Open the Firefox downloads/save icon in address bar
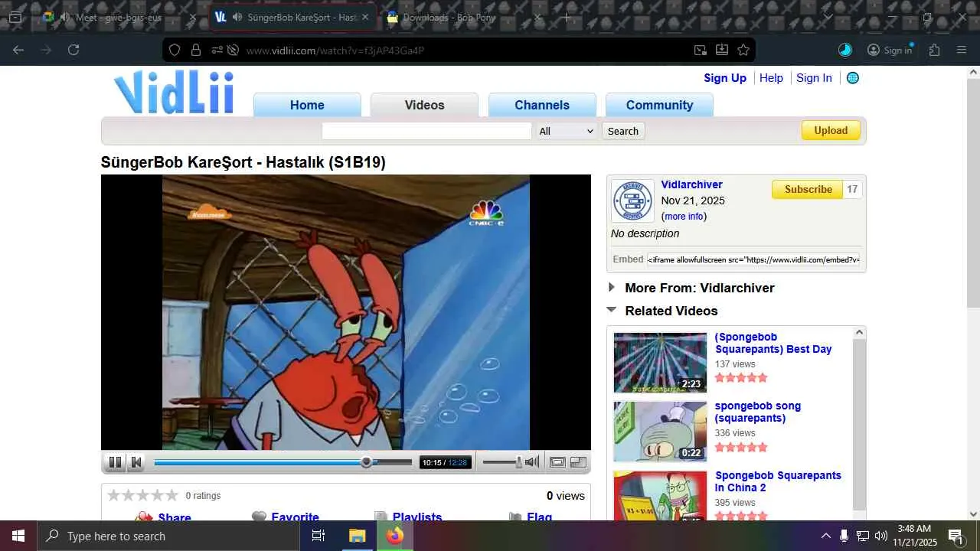 click(722, 51)
